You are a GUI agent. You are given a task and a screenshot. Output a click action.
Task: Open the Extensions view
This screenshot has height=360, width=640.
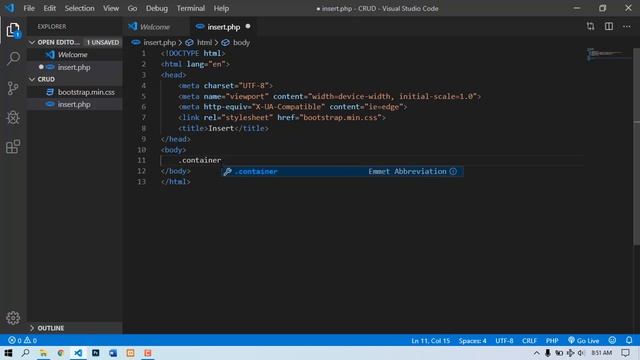13,147
